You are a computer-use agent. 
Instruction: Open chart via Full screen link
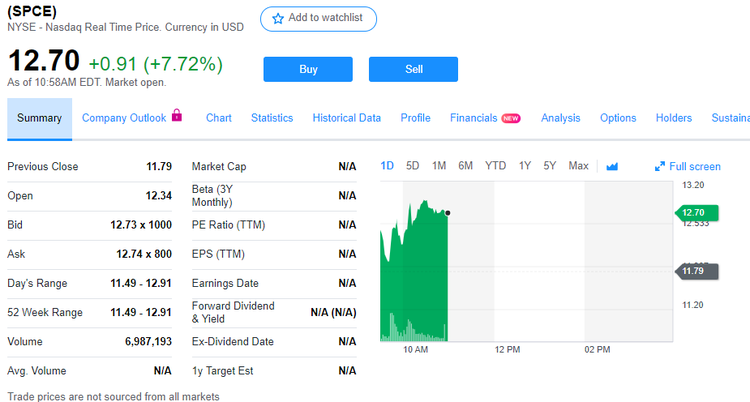point(695,167)
